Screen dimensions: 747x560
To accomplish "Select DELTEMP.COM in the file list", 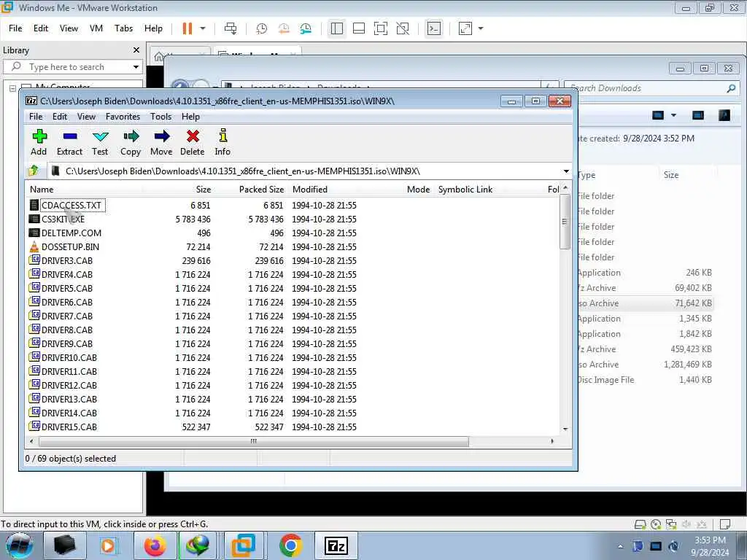I will (x=71, y=233).
